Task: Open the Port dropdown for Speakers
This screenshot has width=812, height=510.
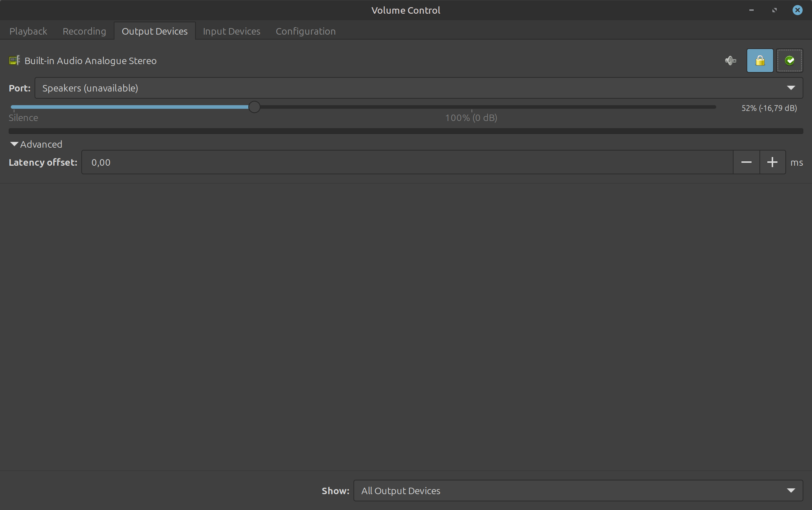Action: 419,88
